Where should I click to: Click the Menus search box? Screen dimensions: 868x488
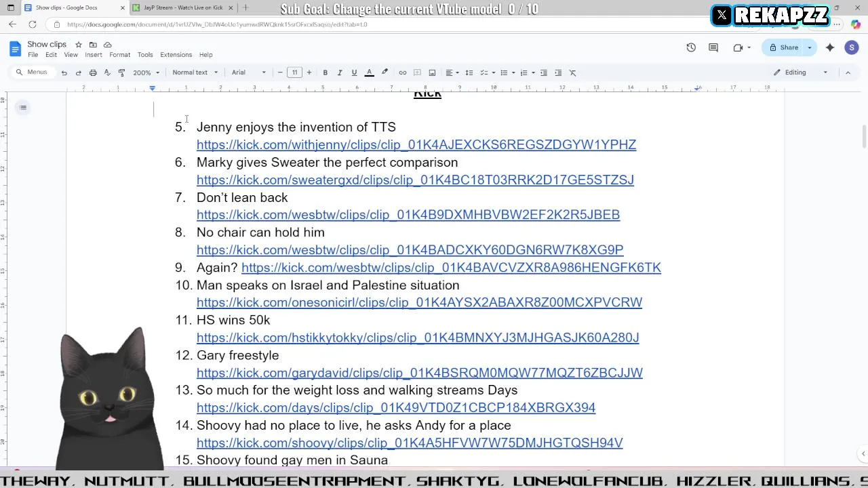pyautogui.click(x=32, y=73)
